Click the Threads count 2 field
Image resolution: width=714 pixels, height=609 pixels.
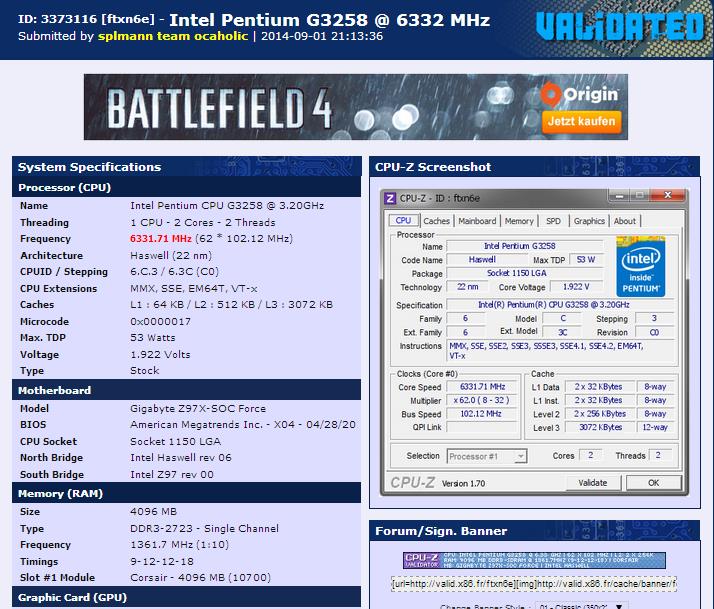coord(658,455)
